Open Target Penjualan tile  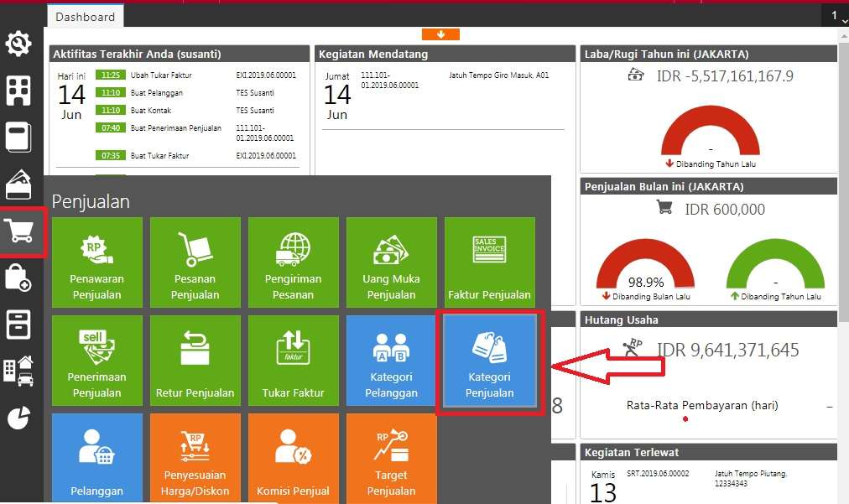coord(392,458)
